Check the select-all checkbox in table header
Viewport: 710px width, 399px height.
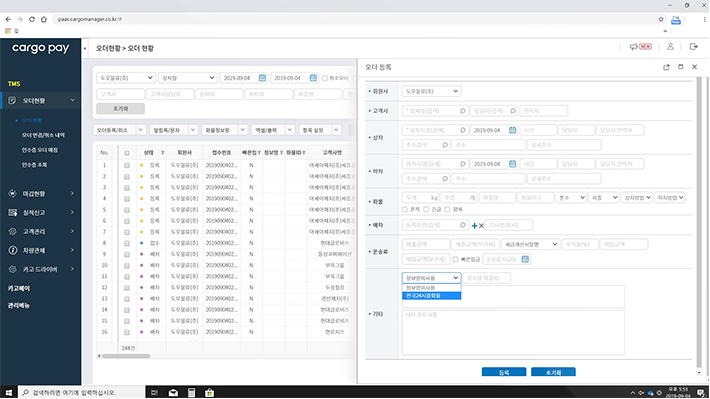coord(127,153)
